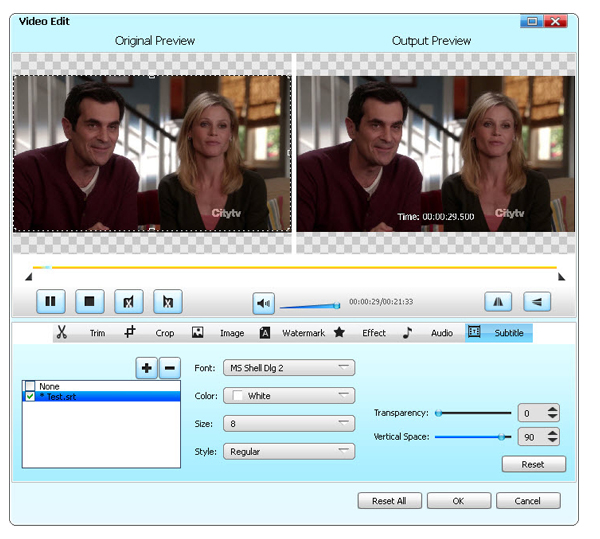Check the None subtitle checkbox
The width and height of the screenshot is (600, 539).
click(30, 386)
